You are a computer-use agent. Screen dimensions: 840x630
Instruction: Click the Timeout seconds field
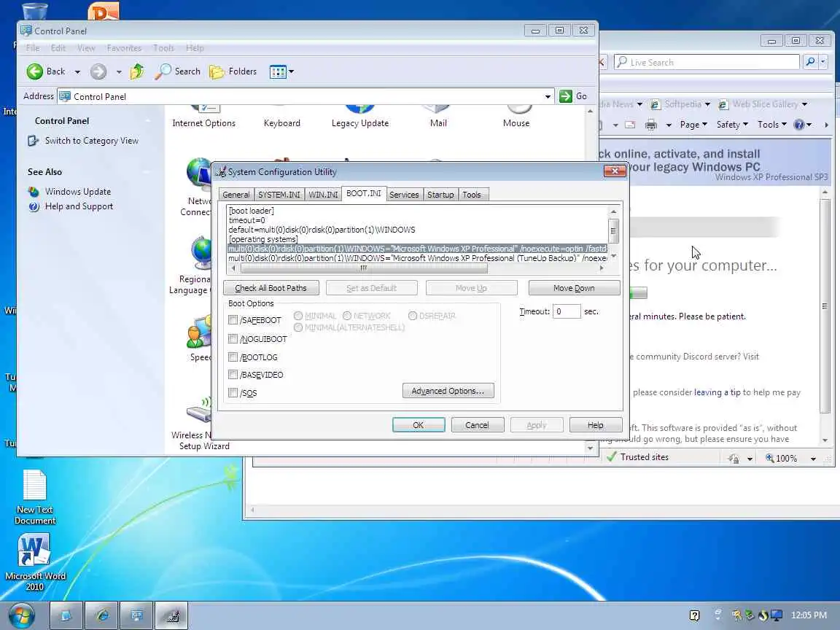click(x=567, y=311)
